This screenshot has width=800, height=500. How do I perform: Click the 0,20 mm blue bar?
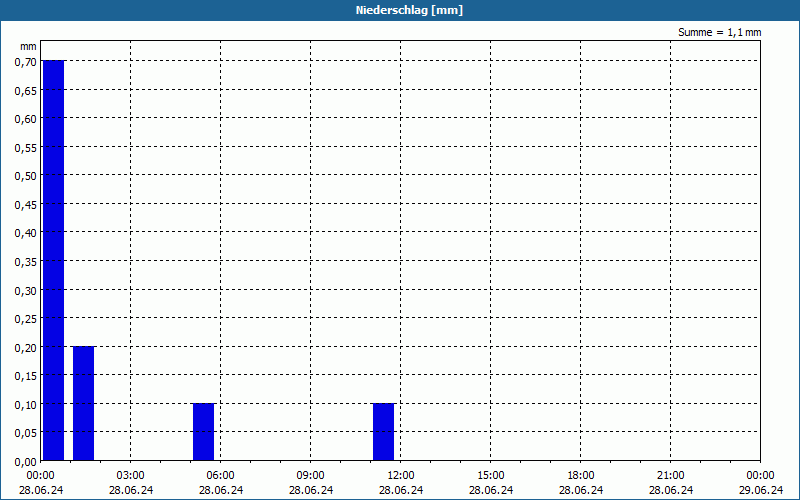tap(83, 403)
